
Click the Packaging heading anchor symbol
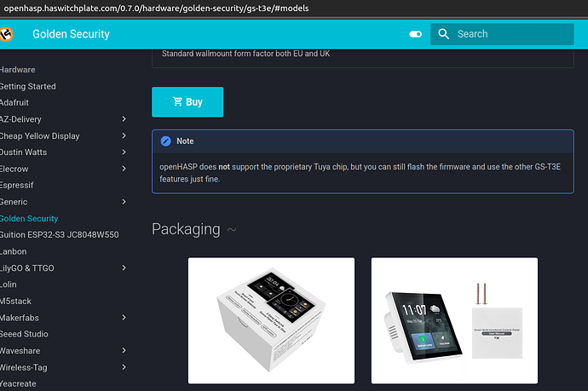(232, 230)
